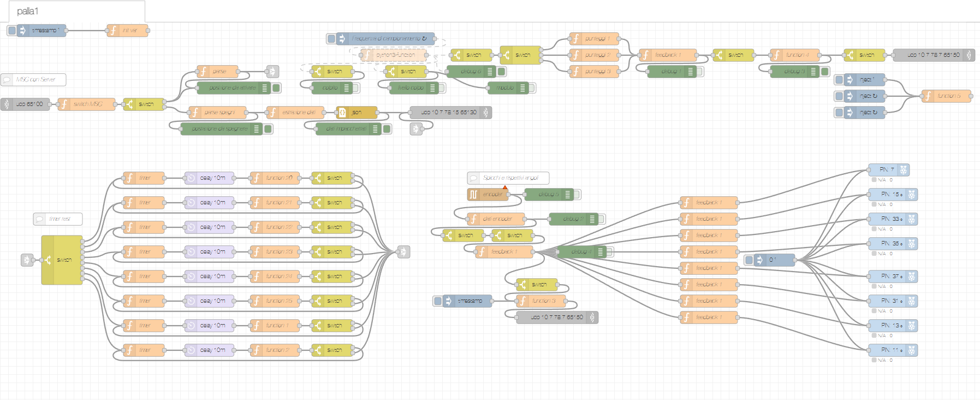The width and height of the screenshot is (980, 400).
Task: Trigger the 'Frequenza di campionamento' inject button
Action: pyautogui.click(x=331, y=39)
